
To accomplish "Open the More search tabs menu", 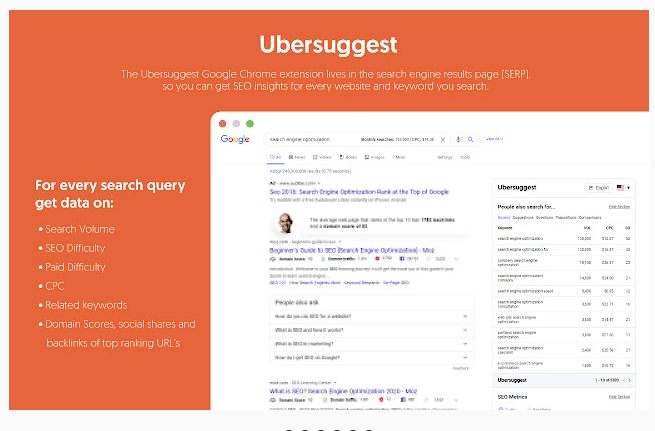I will (399, 157).
